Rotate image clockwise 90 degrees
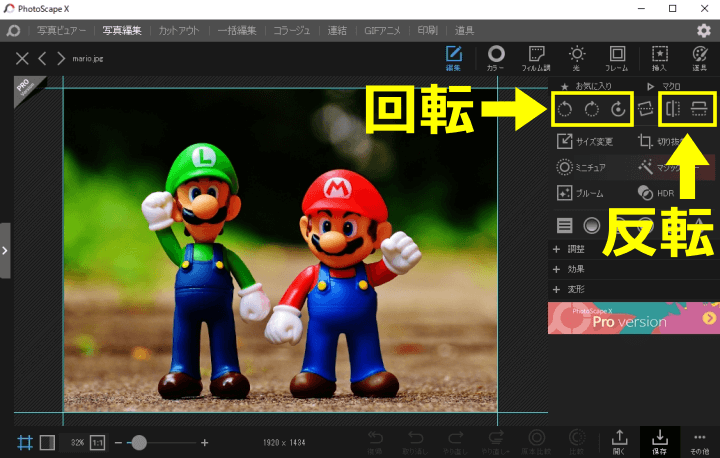The height and width of the screenshot is (458, 720). [x=592, y=109]
